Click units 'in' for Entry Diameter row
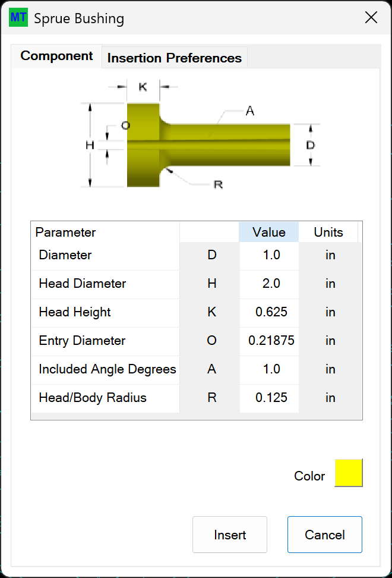Screen dimensions: 392x578 pyautogui.click(x=330, y=341)
